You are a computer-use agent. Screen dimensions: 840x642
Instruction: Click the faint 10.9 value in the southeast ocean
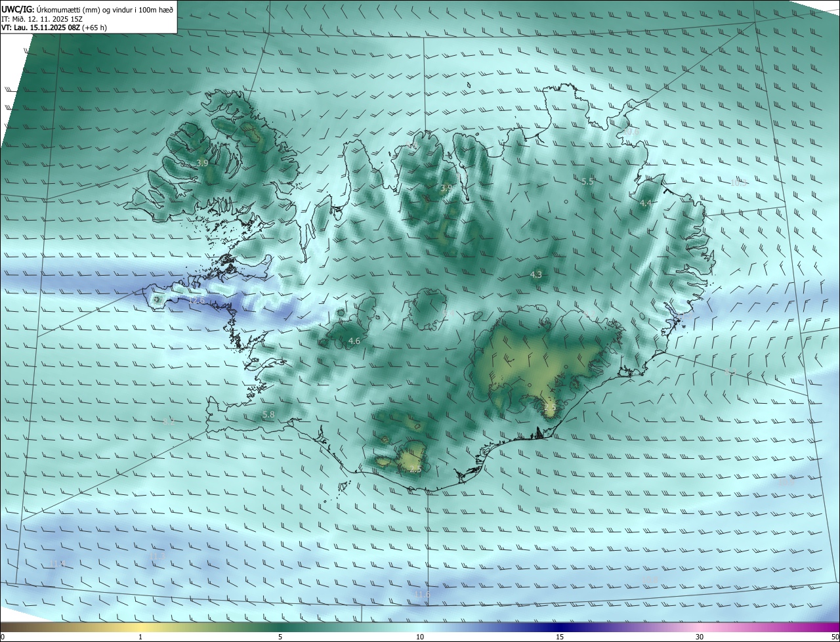(x=786, y=482)
